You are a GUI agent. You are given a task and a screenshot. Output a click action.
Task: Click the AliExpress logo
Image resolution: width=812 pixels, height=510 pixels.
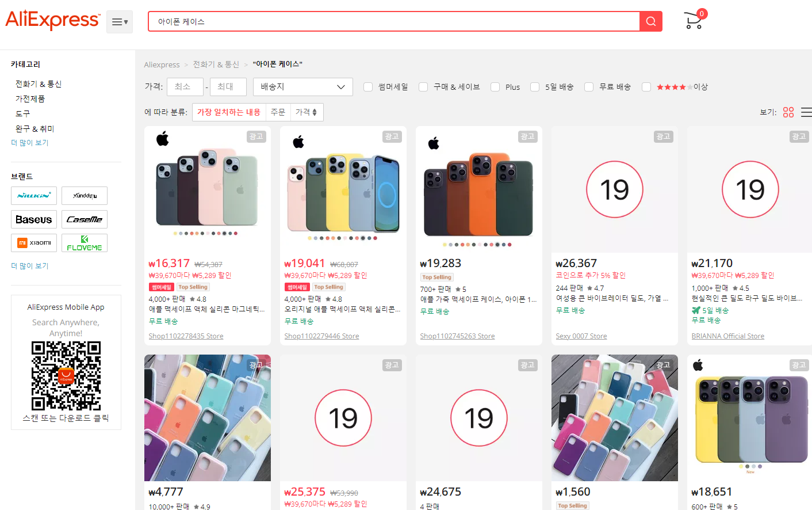pos(52,20)
